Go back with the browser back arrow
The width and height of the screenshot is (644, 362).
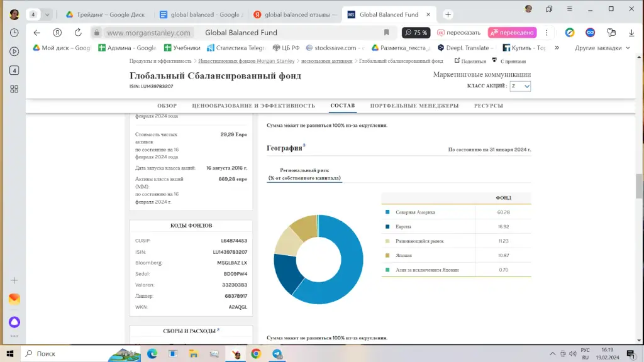[x=37, y=33]
